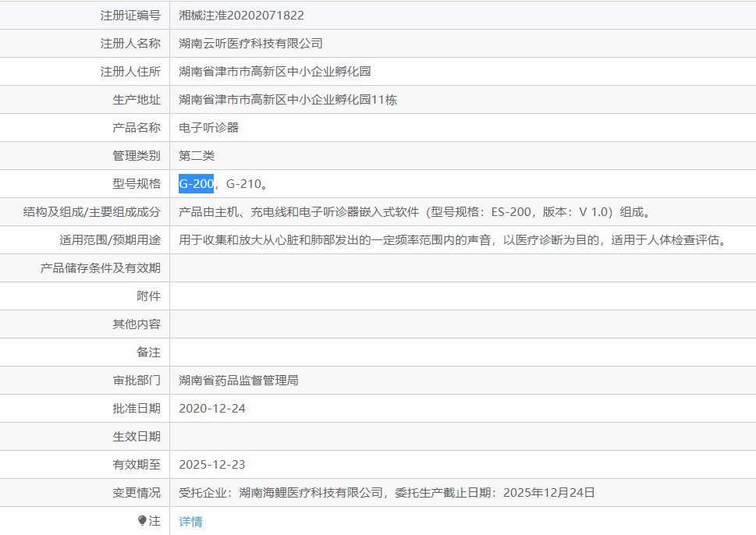The image size is (756, 535).
Task: Click the 审批部门 label
Action: 137,381
